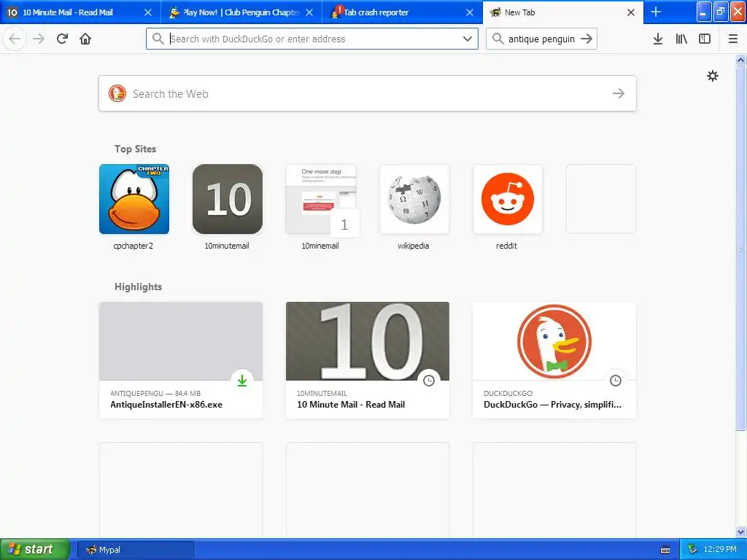Click the Top Sites heading
The height and width of the screenshot is (560, 747).
coord(135,149)
